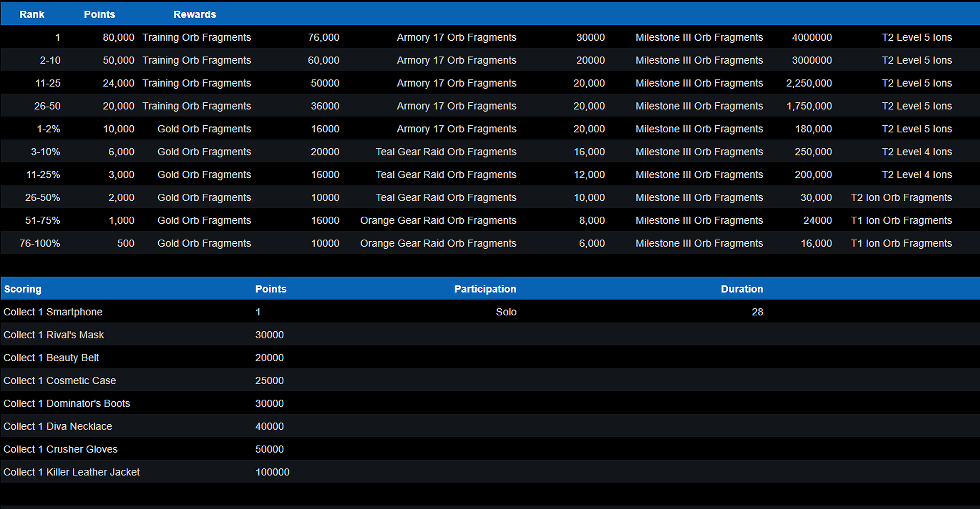Click 'Collect 1 Diva Necklace' entry
The width and height of the screenshot is (980, 509).
[58, 426]
